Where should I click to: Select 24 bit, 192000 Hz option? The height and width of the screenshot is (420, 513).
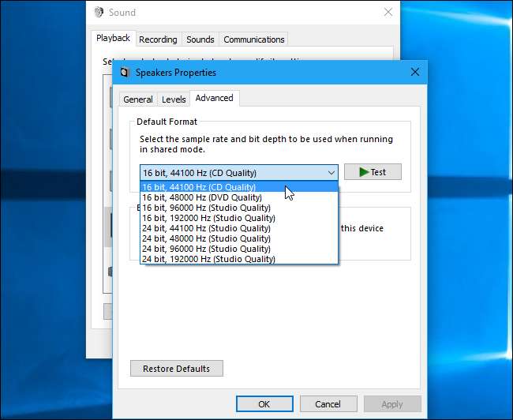tap(209, 259)
